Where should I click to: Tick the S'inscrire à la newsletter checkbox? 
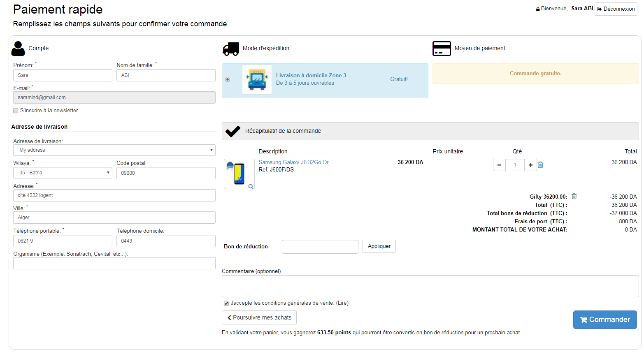[16, 111]
